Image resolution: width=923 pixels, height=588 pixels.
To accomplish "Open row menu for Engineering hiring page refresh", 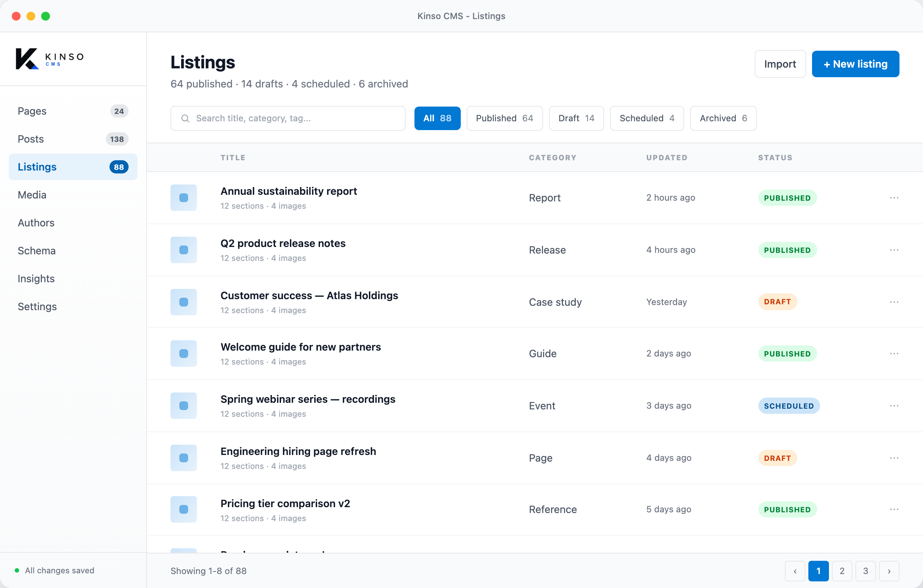I will pos(894,458).
